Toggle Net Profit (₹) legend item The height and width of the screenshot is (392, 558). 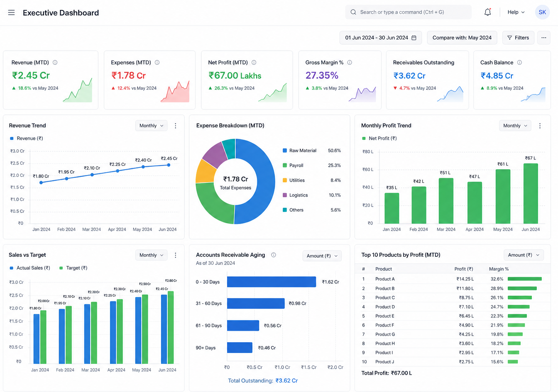379,139
